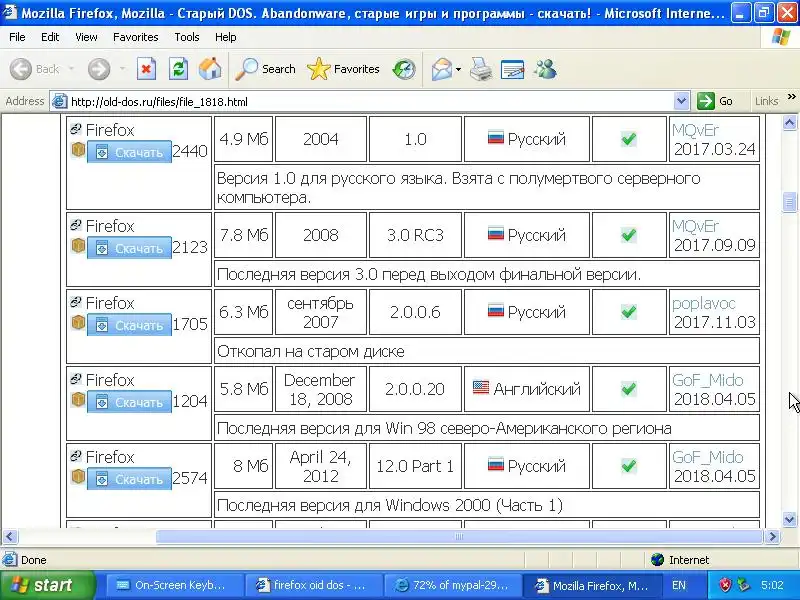
Task: Switch to 72% of mypal download taskbar item
Action: tap(452, 585)
